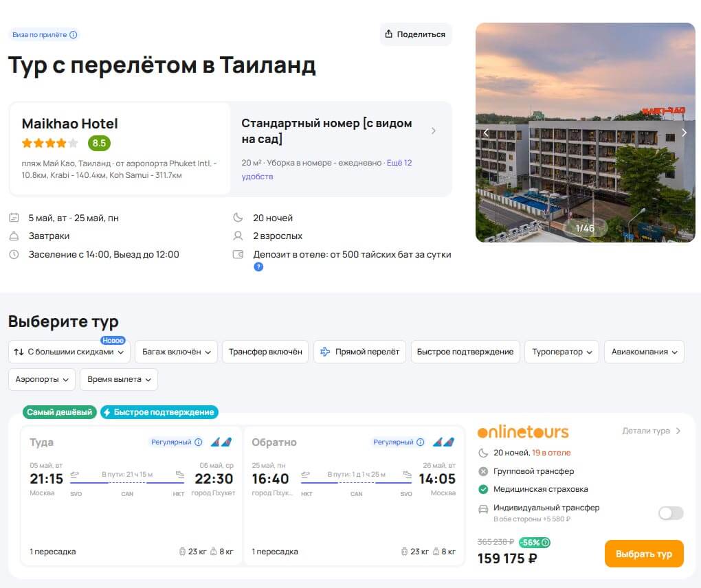Click the meal icon next to Завтраки
The height and width of the screenshot is (588, 701).
[x=14, y=236]
